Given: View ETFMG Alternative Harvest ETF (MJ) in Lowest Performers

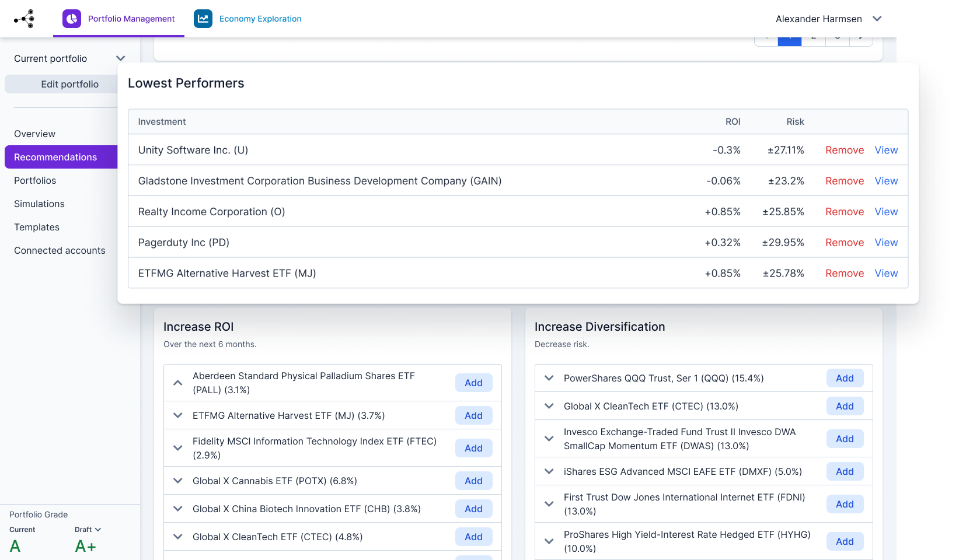Looking at the screenshot, I should [886, 274].
